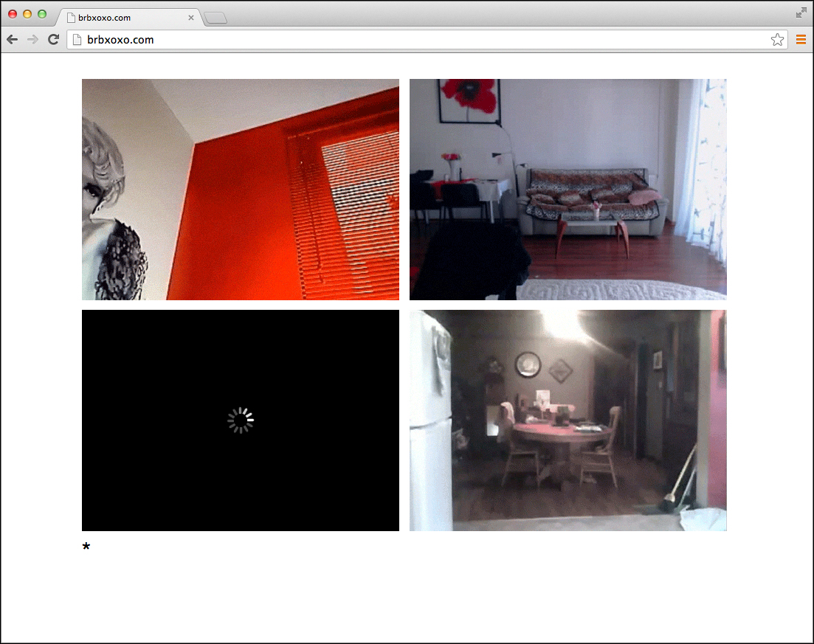Image resolution: width=814 pixels, height=644 pixels.
Task: Minimize the window with the yellow button
Action: click(x=27, y=14)
